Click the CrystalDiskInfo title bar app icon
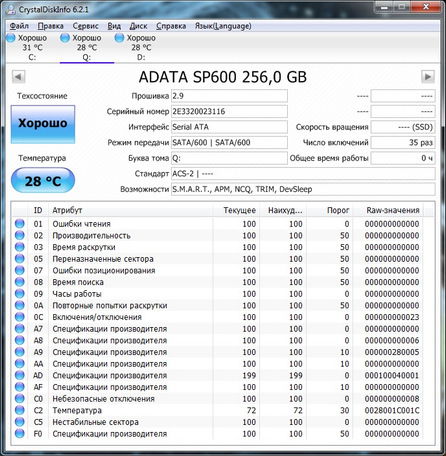Viewport: 446px width, 456px height. pos(11,9)
